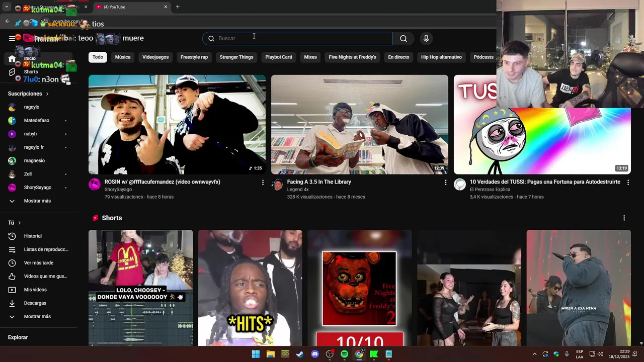644x362 pixels.
Task: Open rageyIo subscription channel
Action: click(x=38, y=107)
